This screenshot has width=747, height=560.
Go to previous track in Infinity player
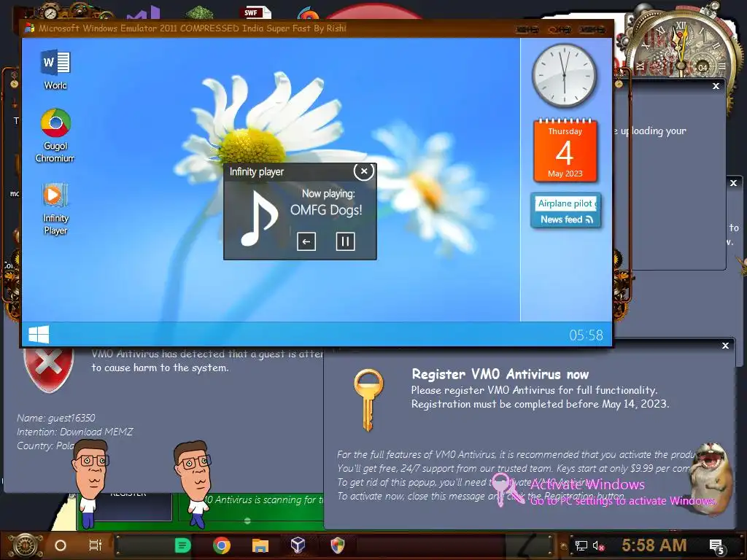tap(306, 241)
